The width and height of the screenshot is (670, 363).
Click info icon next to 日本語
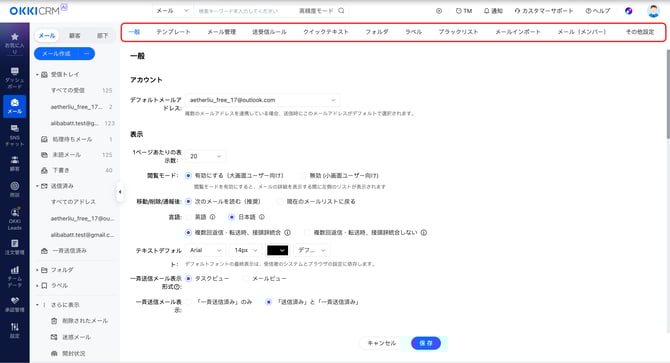click(x=262, y=217)
